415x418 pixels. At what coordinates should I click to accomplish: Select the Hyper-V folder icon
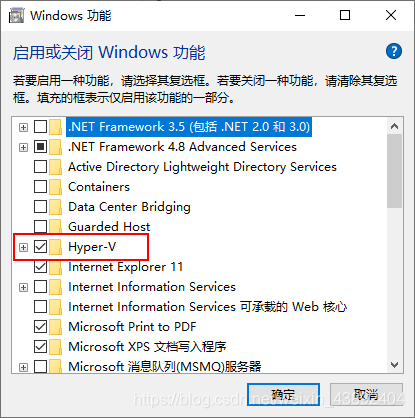pos(56,247)
